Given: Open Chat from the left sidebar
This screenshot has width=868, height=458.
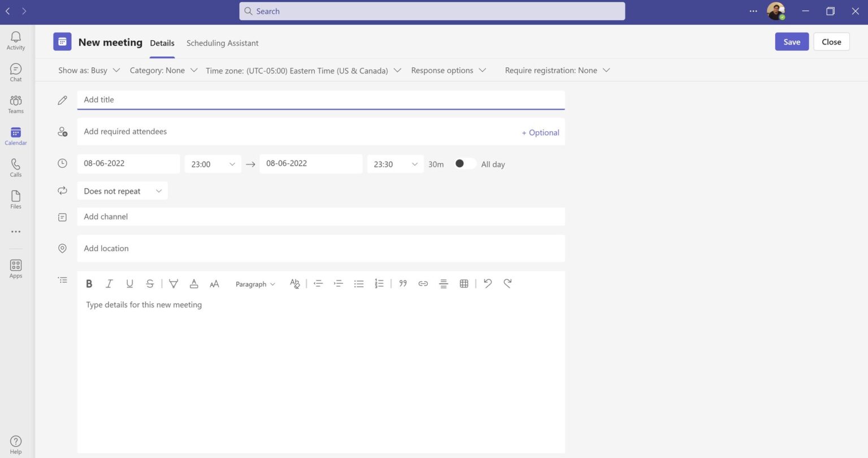Looking at the screenshot, I should coord(16,72).
